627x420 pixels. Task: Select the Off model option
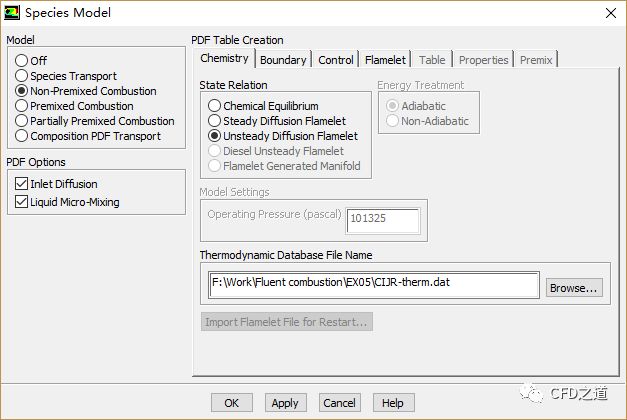(21, 61)
